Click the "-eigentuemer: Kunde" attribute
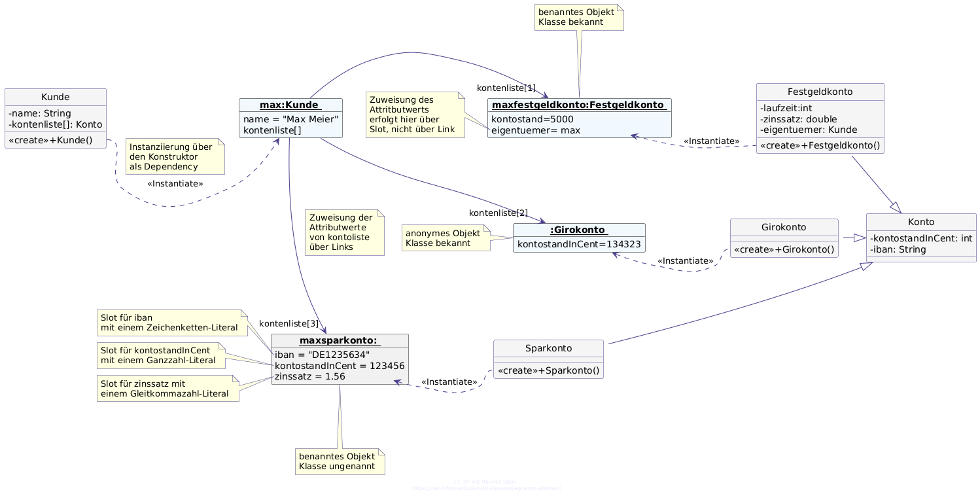Viewport: 980px width, 496px height. tap(809, 130)
